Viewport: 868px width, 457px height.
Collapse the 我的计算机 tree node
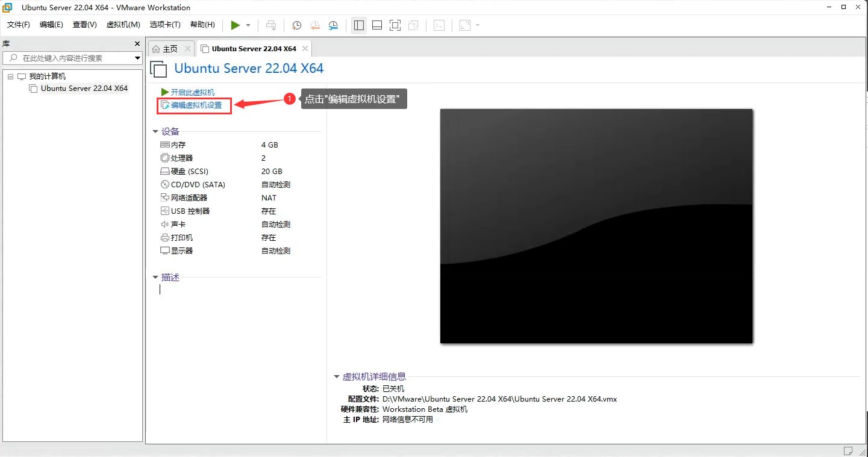(10, 76)
